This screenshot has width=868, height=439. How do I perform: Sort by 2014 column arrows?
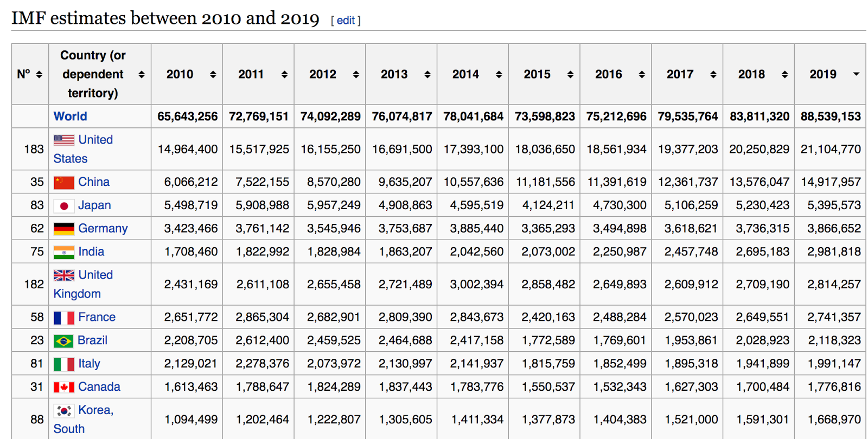pos(499,74)
